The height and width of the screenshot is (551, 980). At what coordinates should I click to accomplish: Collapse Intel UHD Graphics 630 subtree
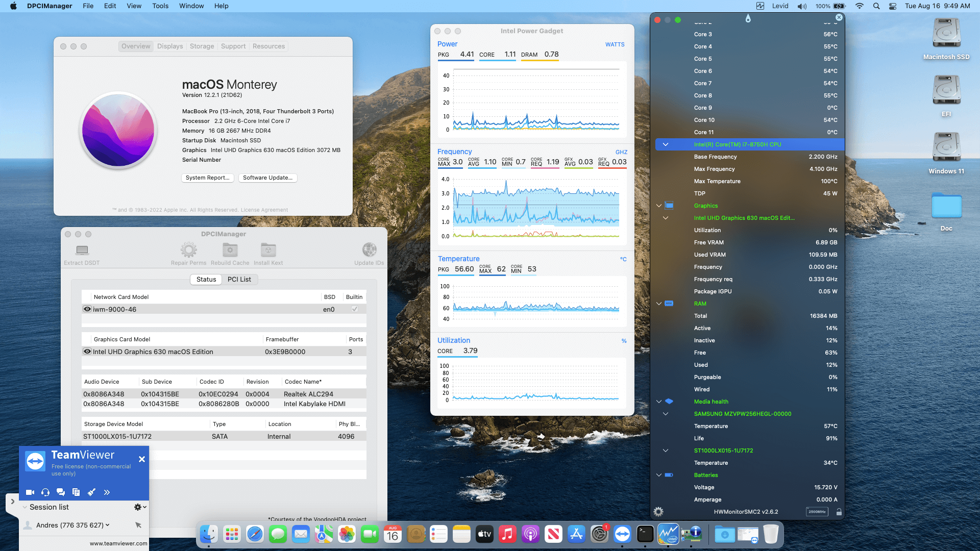(x=666, y=218)
